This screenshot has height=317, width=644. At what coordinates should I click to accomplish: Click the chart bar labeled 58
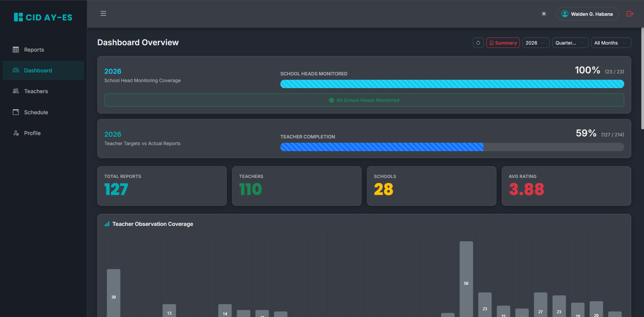466,279
